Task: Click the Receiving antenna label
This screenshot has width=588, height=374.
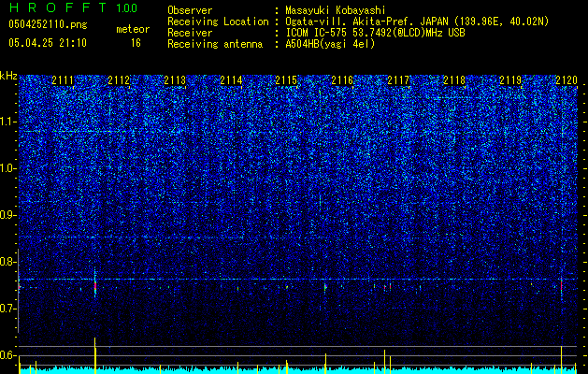Action: tap(215, 44)
